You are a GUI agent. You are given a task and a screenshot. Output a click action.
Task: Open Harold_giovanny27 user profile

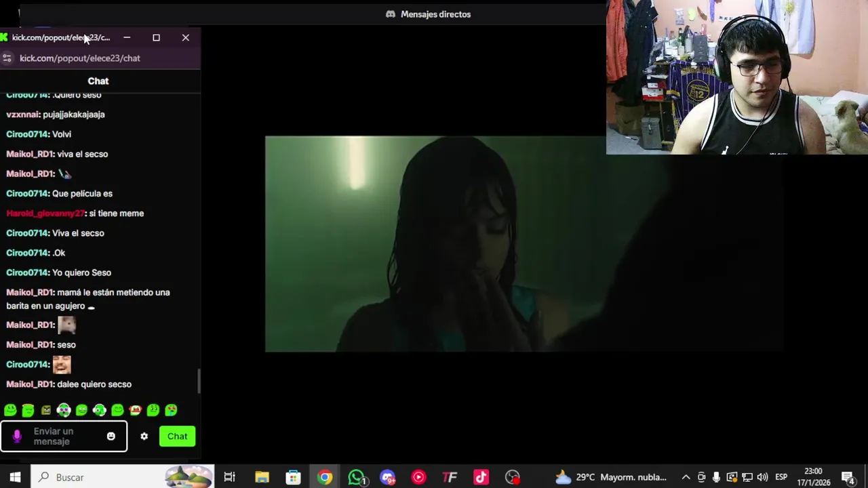45,213
